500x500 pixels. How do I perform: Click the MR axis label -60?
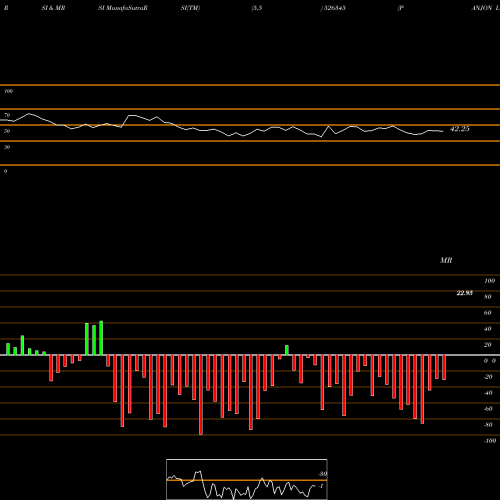[488, 409]
